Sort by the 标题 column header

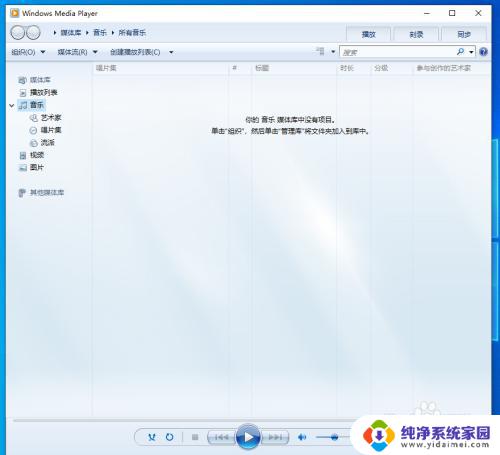pos(294,68)
